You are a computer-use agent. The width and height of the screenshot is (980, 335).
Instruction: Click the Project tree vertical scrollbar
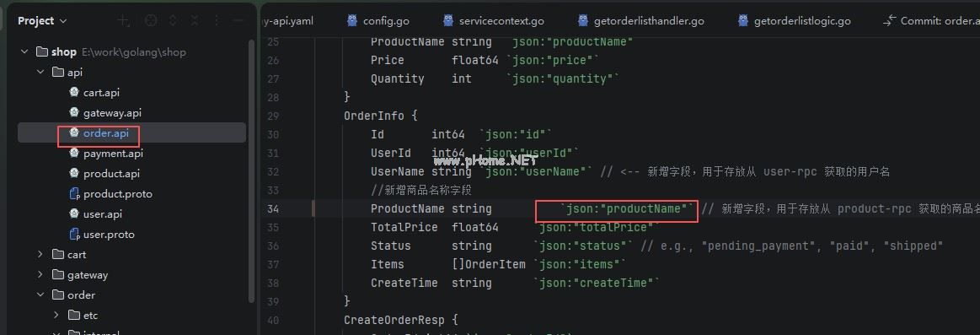point(251,169)
